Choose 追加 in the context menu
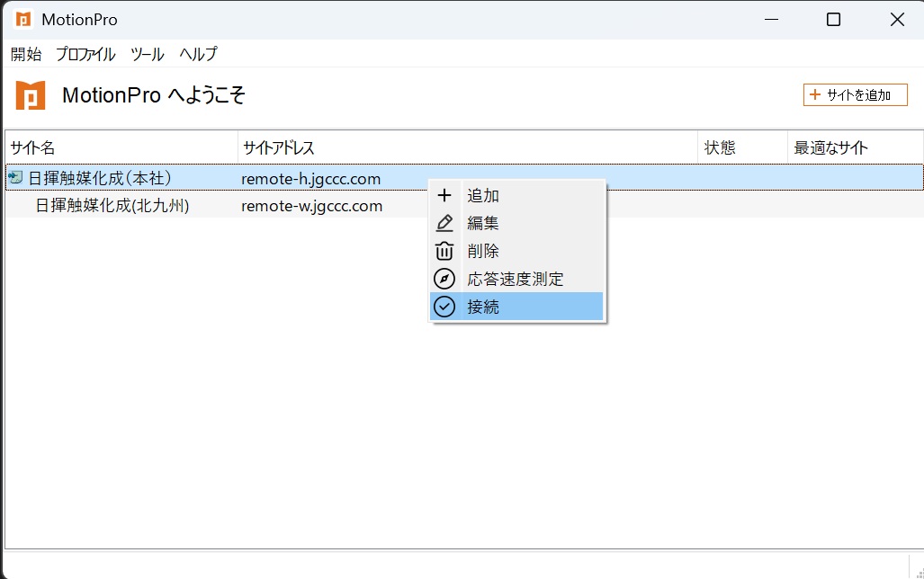 click(516, 196)
